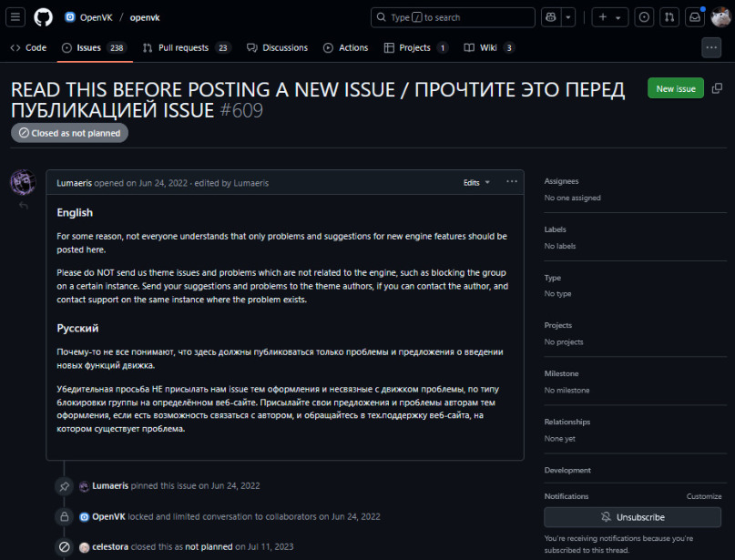The image size is (735, 560).
Task: Go to GitHub home via Octocat logo
Action: pos(43,17)
